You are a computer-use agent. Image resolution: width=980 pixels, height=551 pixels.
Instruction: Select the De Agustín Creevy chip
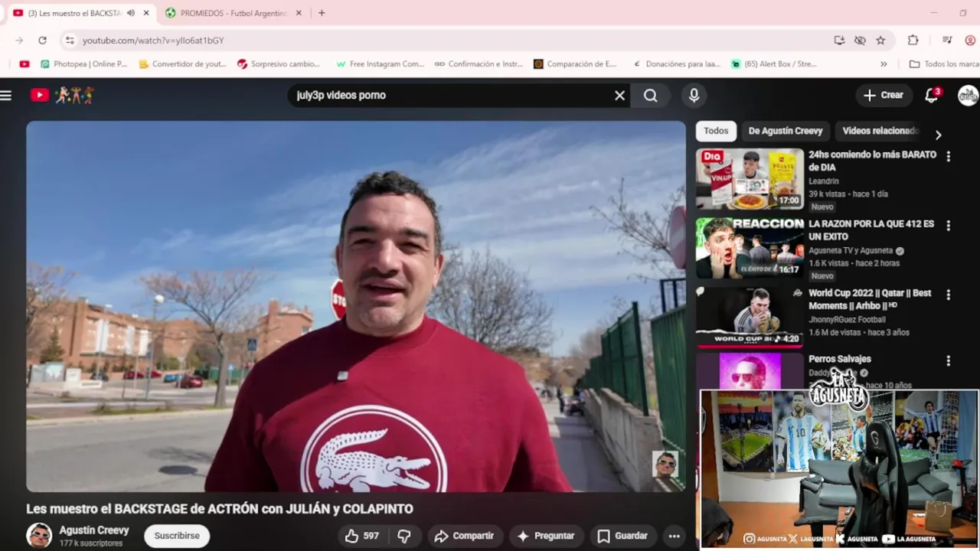tap(786, 131)
